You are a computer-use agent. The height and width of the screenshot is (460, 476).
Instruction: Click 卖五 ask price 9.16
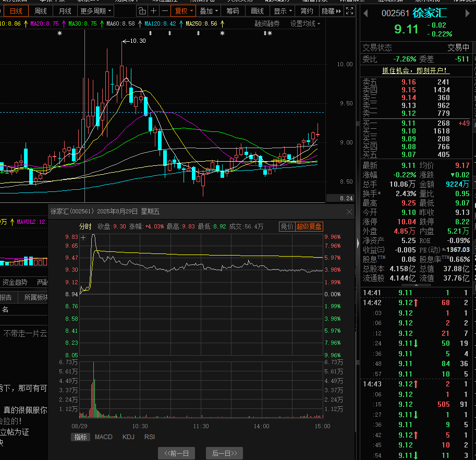pos(409,82)
